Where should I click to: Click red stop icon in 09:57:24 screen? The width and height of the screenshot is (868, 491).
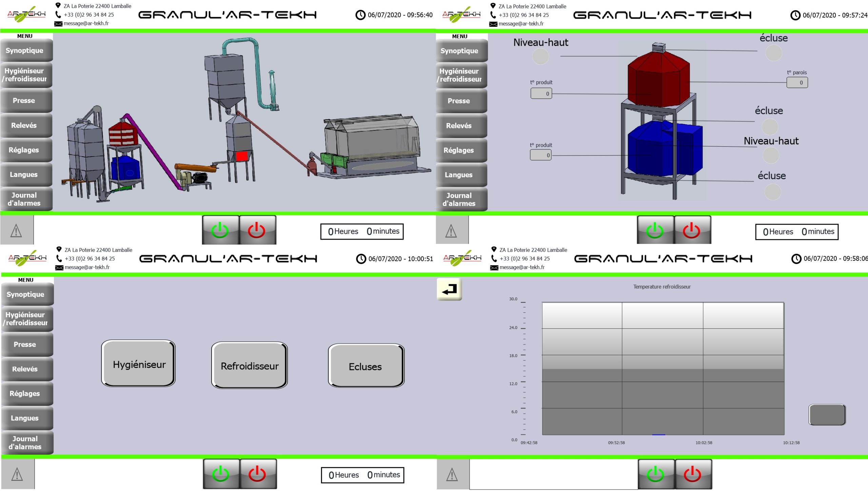click(692, 230)
